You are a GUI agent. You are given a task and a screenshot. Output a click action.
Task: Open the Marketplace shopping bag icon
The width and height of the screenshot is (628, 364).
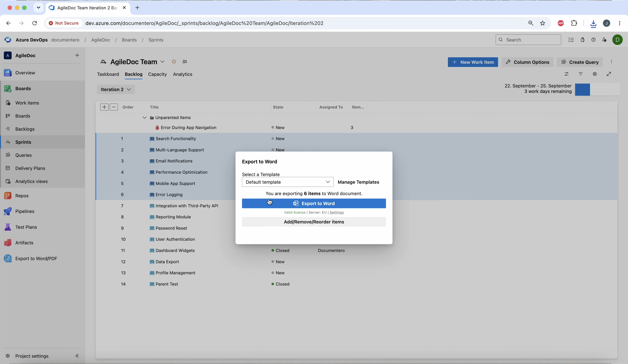pos(582,40)
